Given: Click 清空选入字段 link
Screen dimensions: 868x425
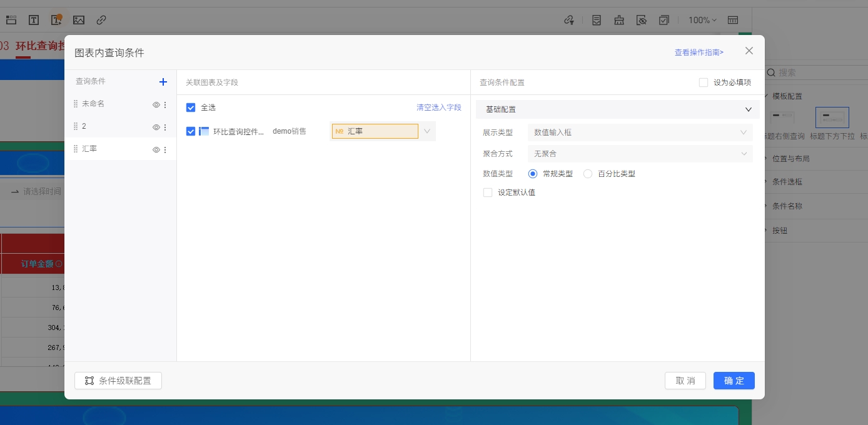Looking at the screenshot, I should click(439, 107).
